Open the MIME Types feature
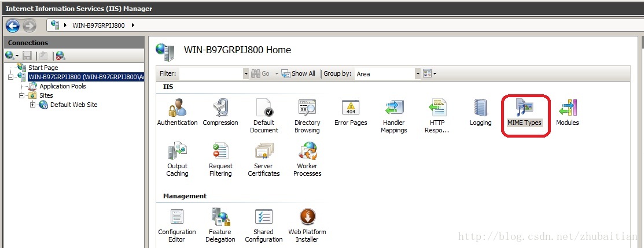This screenshot has width=644, height=248. coord(524,112)
